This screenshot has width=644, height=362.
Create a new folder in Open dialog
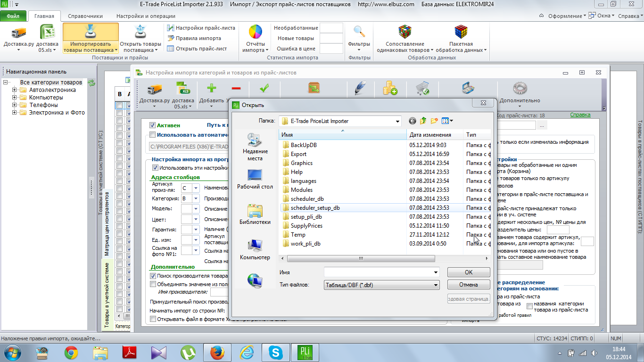(x=434, y=121)
